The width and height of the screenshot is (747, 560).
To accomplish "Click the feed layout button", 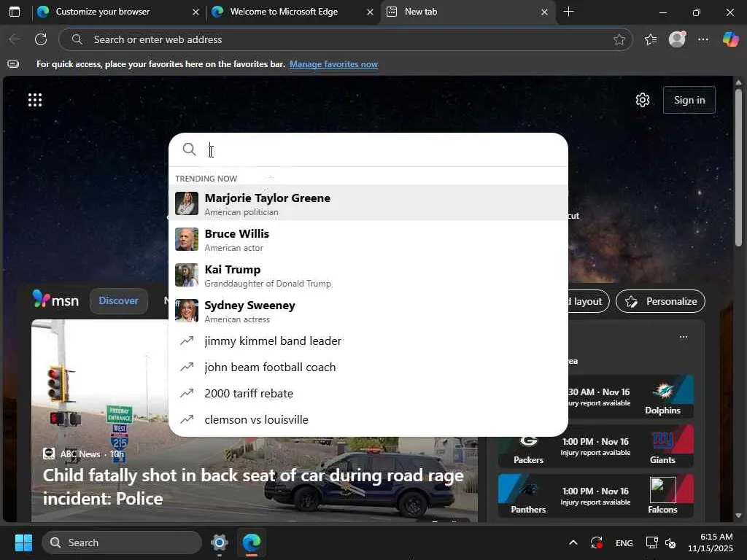I will (588, 301).
